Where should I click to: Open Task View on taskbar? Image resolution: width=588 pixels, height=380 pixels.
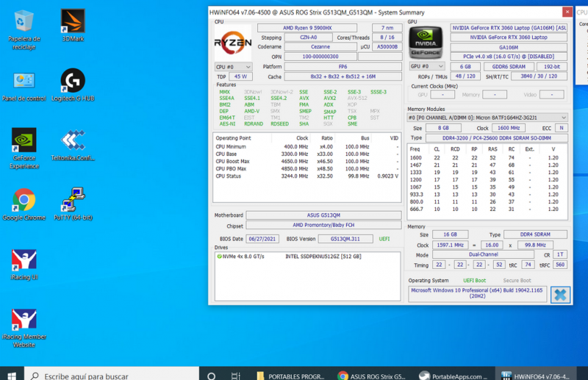(235, 376)
